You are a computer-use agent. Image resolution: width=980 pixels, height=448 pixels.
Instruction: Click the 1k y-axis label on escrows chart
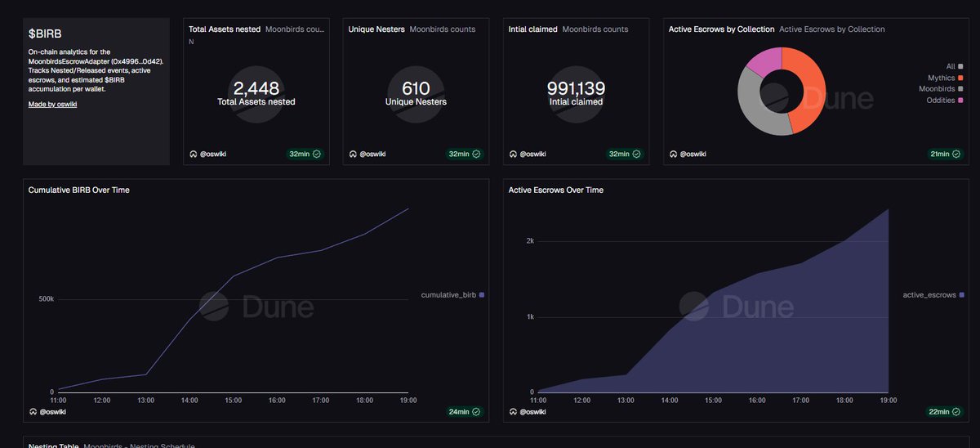tap(530, 316)
